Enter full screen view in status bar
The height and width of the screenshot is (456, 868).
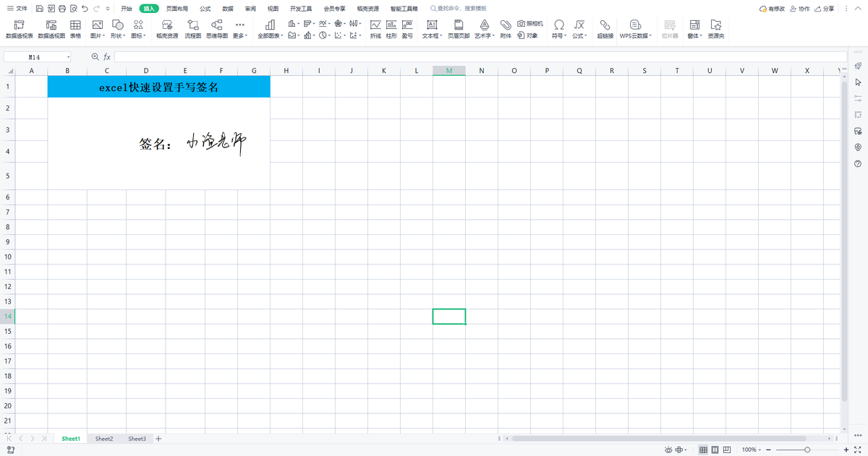(x=857, y=449)
